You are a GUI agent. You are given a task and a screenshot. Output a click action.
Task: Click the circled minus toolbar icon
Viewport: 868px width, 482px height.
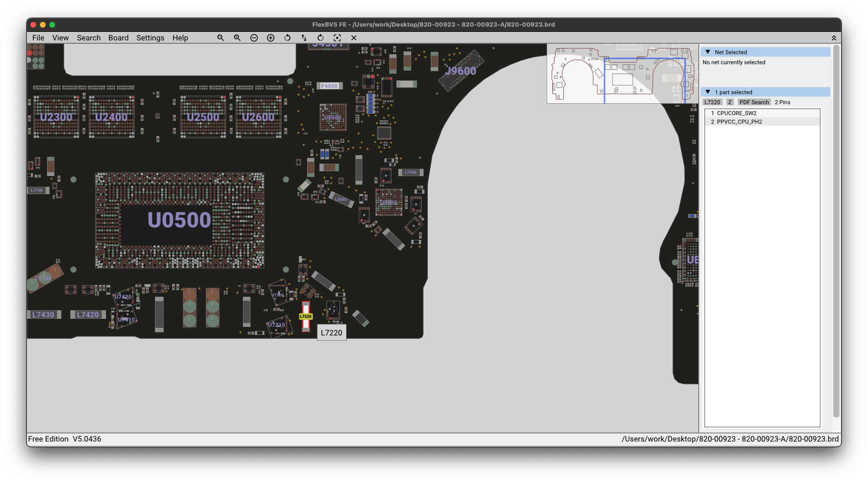click(x=254, y=38)
